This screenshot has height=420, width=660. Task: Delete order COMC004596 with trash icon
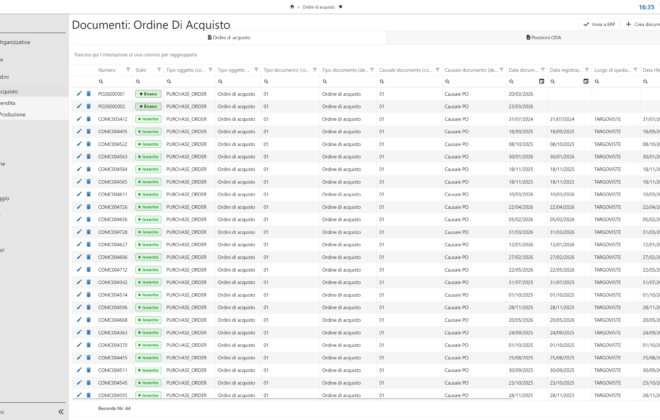[88, 307]
